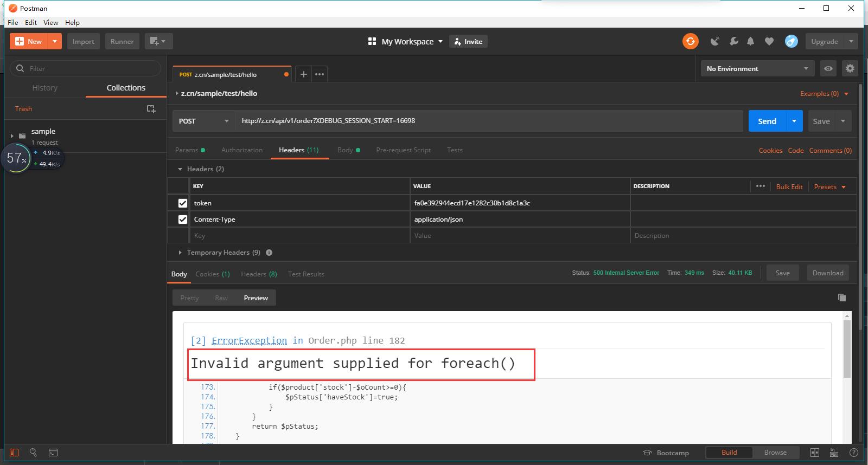This screenshot has width=868, height=465.
Task: Toggle the sidebar from the status bar
Action: (14, 453)
